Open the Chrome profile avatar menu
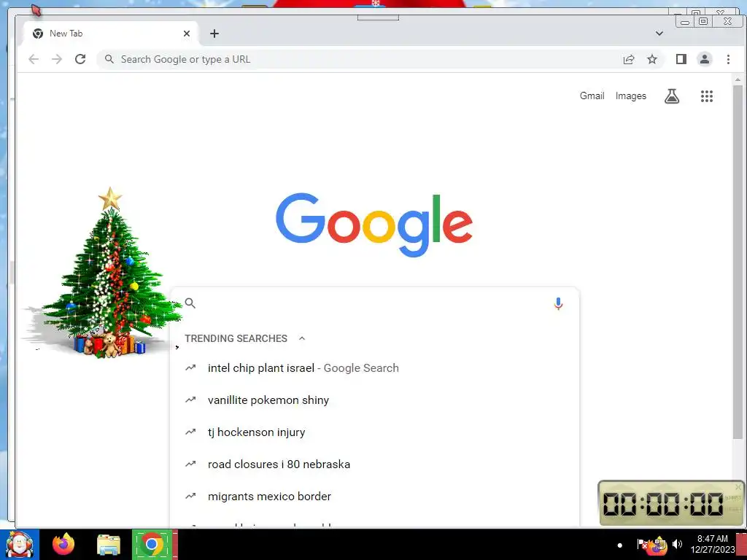 [x=704, y=59]
